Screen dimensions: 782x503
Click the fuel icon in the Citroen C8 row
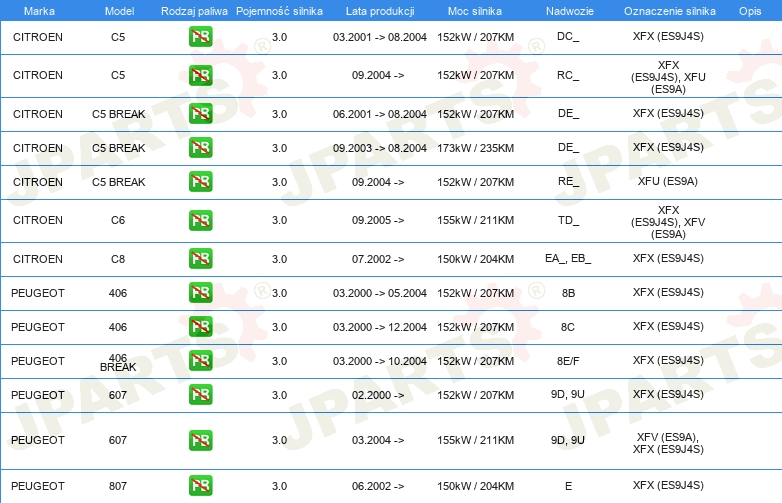tap(200, 259)
